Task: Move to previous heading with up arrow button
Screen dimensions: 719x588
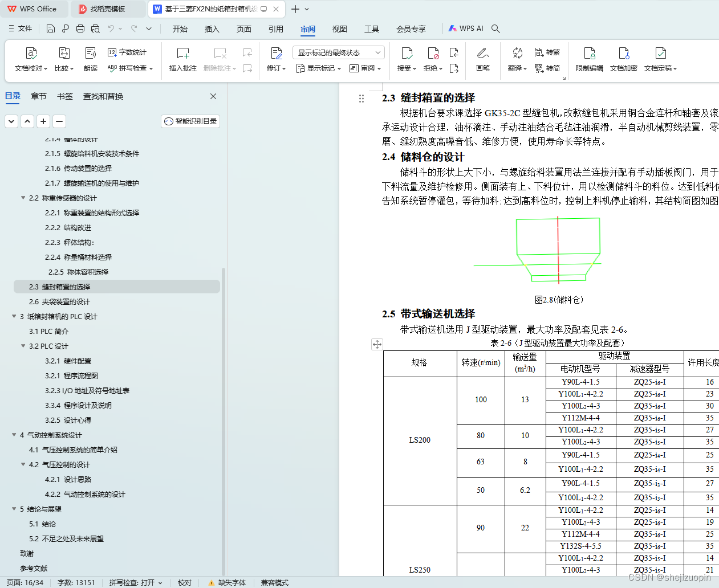Action: [27, 121]
